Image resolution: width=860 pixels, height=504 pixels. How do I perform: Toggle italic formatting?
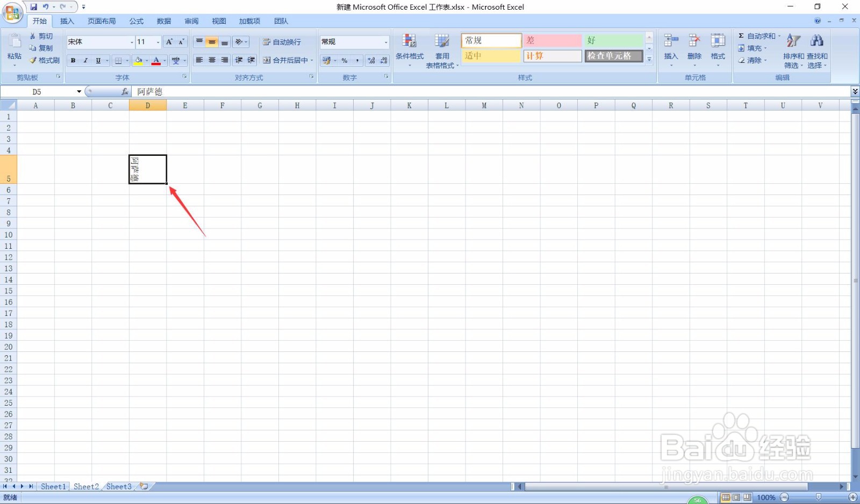click(85, 61)
